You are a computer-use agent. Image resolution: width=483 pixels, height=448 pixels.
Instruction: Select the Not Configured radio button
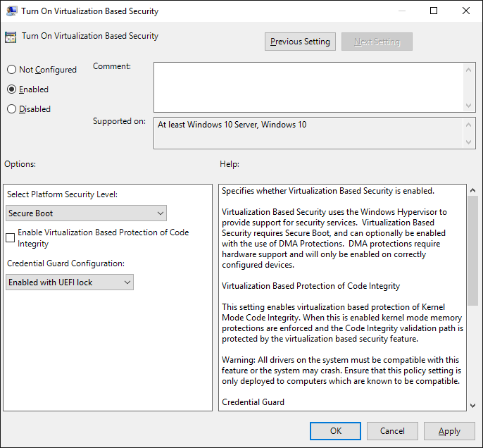[11, 70]
